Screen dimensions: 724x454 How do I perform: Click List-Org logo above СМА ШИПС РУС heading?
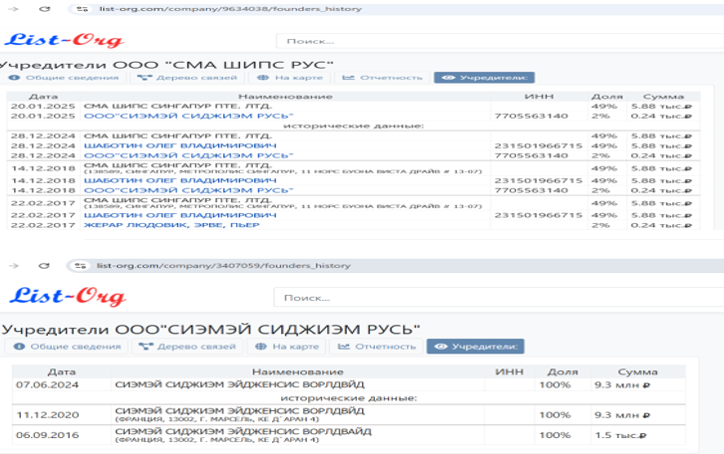point(65,41)
